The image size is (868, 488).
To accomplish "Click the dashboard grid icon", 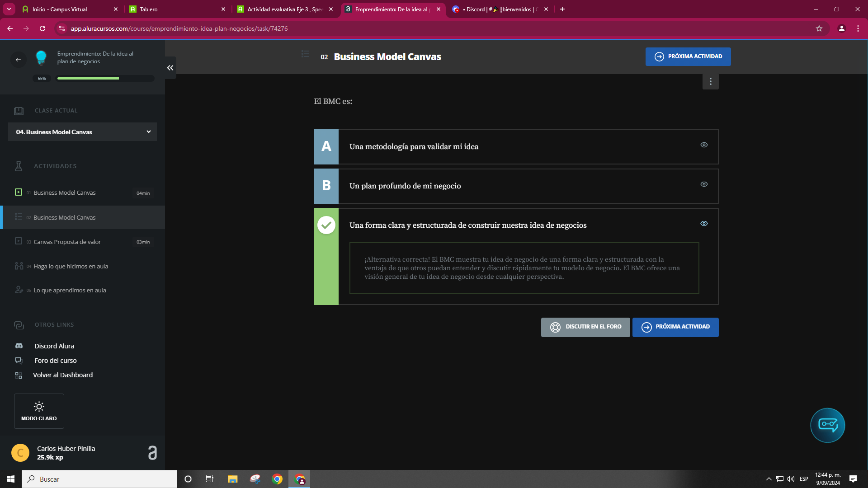I will point(19,375).
